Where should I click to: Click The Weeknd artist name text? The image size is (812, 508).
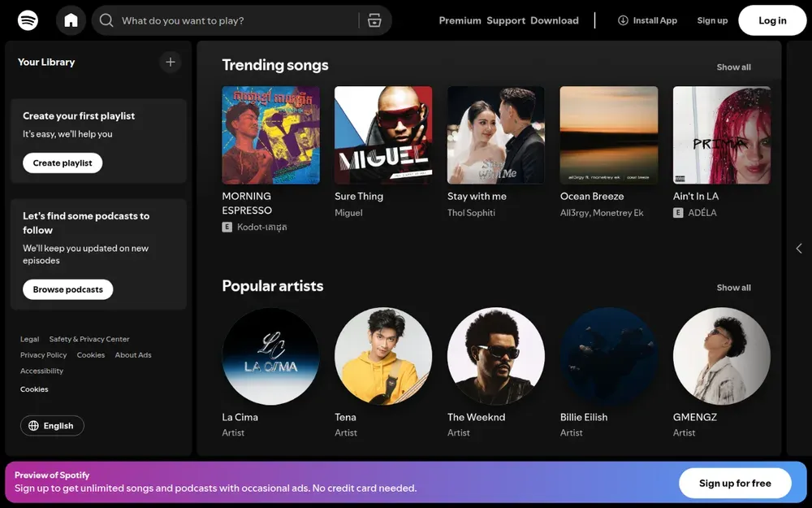477,417
